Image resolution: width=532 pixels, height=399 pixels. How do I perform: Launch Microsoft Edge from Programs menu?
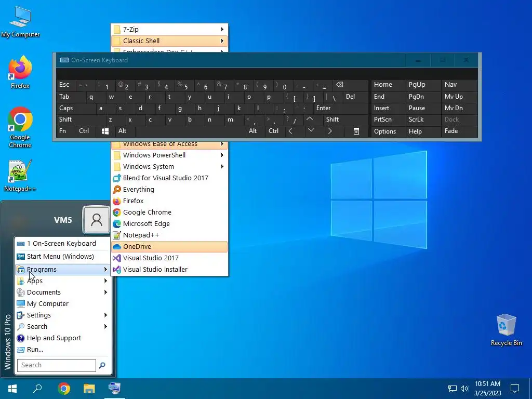pos(169,224)
